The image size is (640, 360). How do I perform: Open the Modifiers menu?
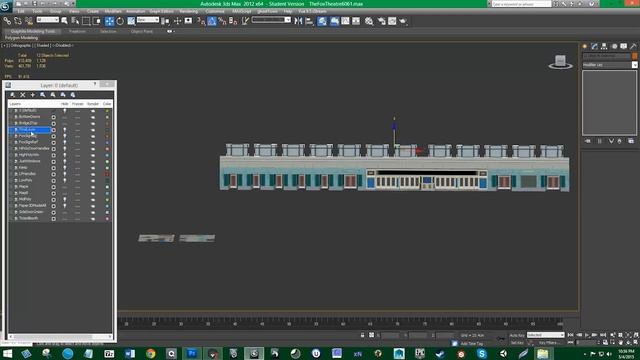113,11
